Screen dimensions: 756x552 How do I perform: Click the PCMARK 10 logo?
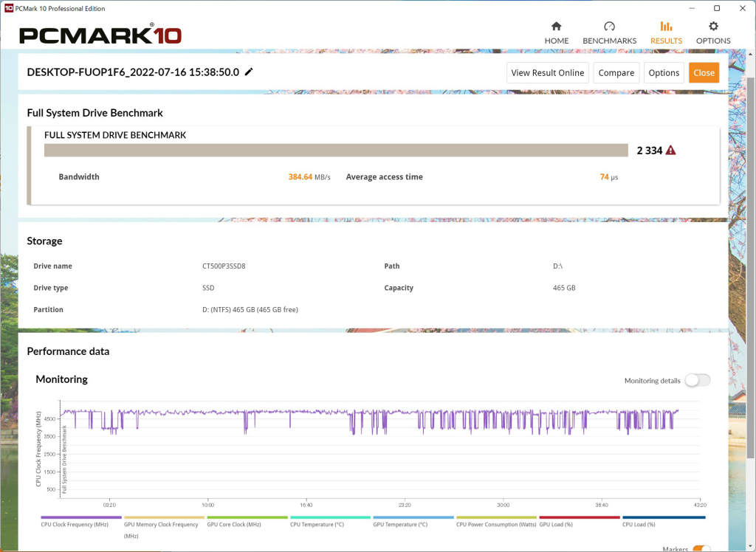(100, 35)
